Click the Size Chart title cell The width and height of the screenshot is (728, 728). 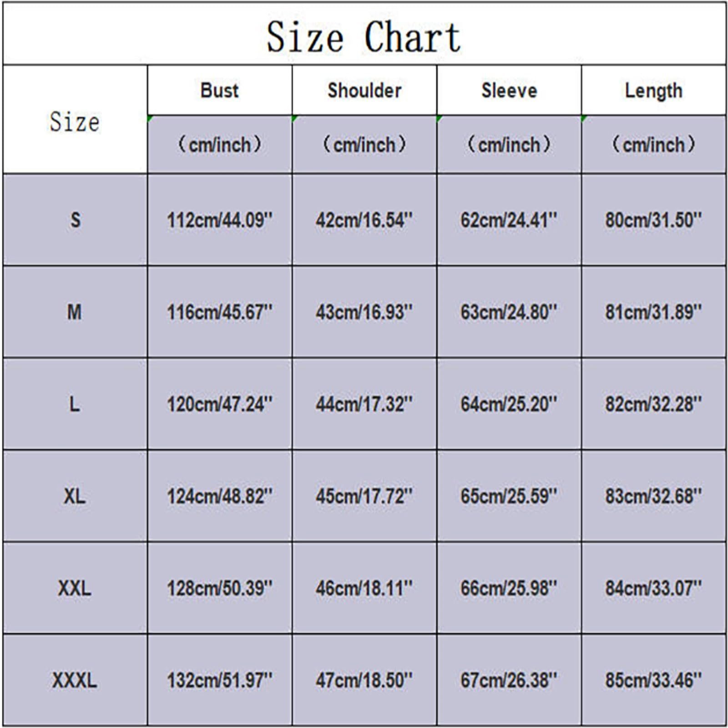(364, 36)
